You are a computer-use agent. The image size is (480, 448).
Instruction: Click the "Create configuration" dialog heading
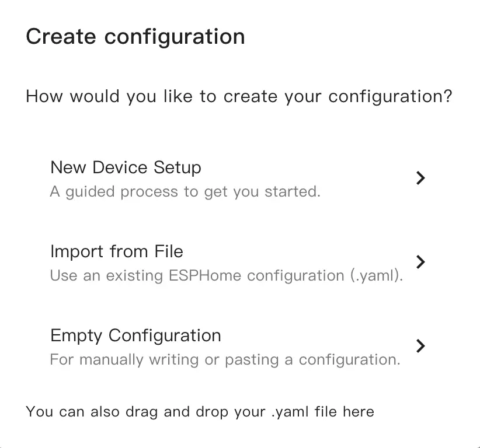tap(135, 37)
